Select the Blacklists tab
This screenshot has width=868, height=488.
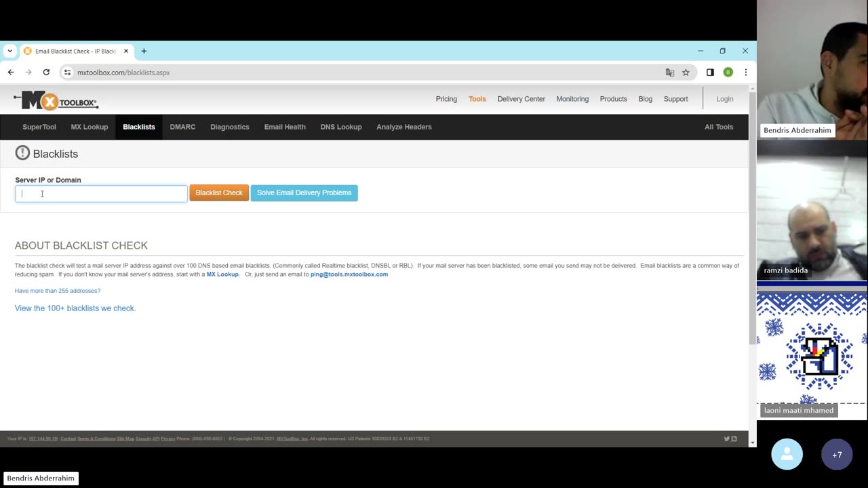[139, 127]
